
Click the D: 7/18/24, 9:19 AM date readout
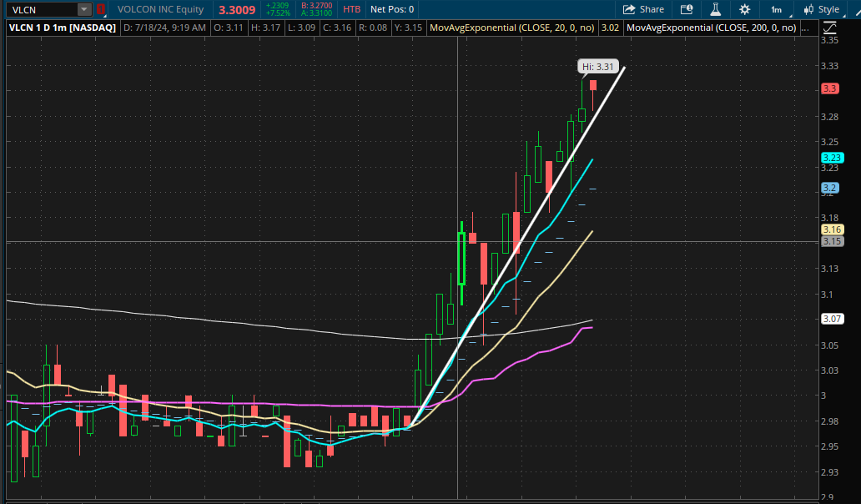[164, 28]
